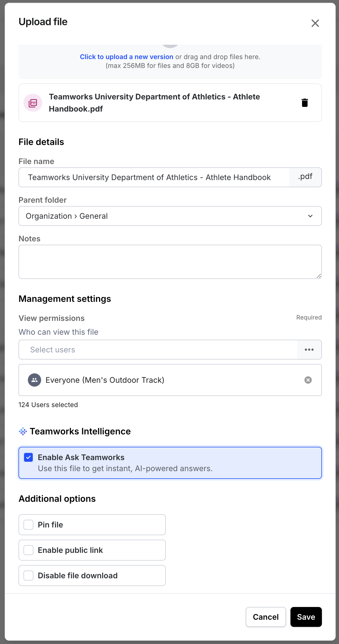Open the more options ellipsis for users
The image size is (339, 644).
click(309, 350)
